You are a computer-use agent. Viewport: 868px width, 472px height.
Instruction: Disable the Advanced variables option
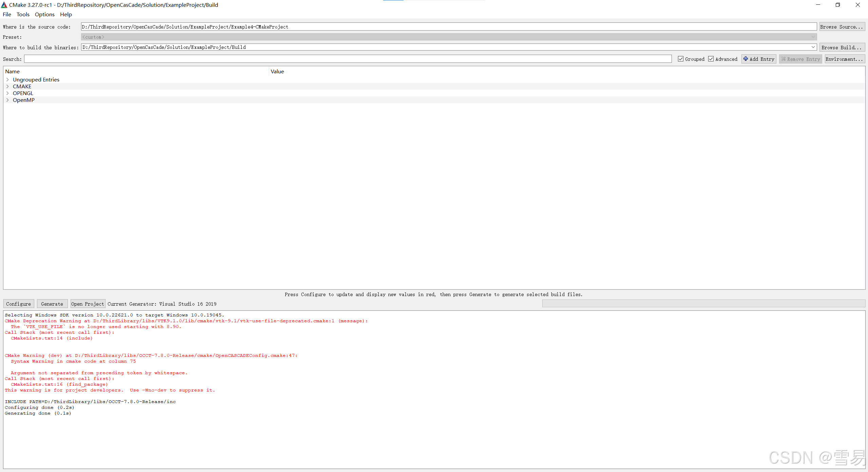click(x=711, y=58)
